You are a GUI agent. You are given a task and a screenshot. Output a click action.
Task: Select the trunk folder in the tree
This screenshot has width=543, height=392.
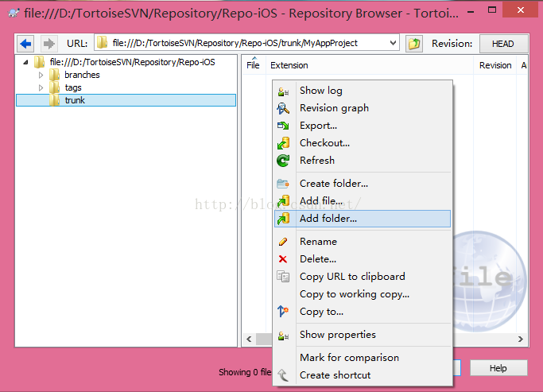(126, 100)
